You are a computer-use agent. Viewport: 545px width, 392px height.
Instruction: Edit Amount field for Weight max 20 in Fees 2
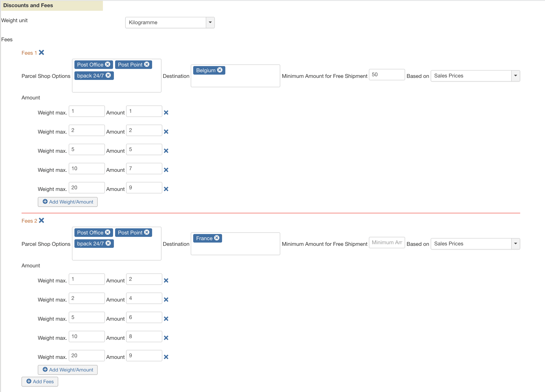[144, 355]
